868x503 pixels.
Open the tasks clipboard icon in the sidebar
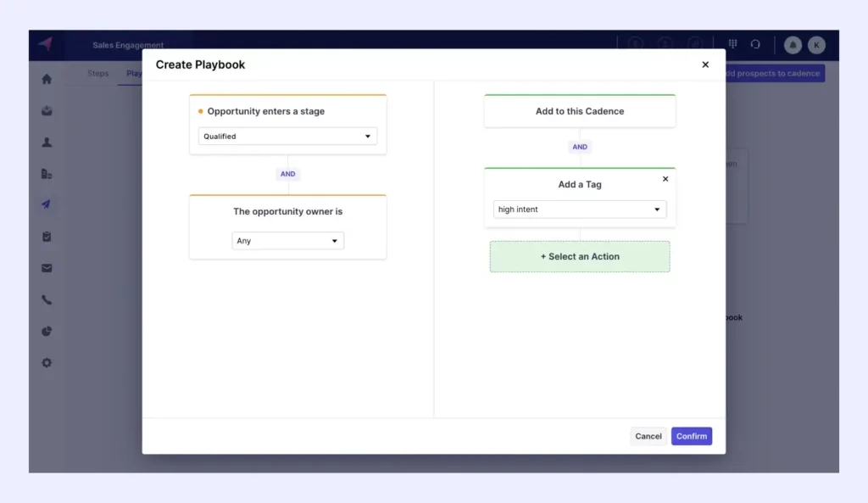[47, 237]
